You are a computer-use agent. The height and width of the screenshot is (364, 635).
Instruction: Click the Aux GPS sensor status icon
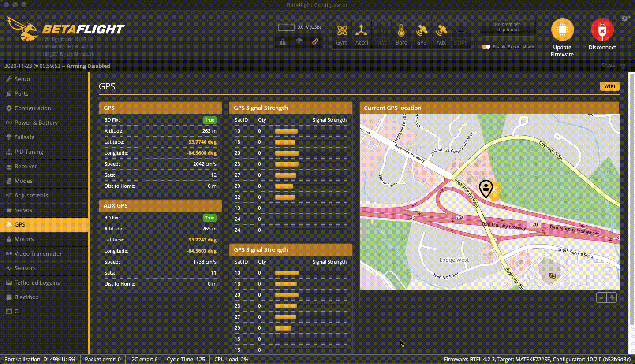tap(441, 34)
